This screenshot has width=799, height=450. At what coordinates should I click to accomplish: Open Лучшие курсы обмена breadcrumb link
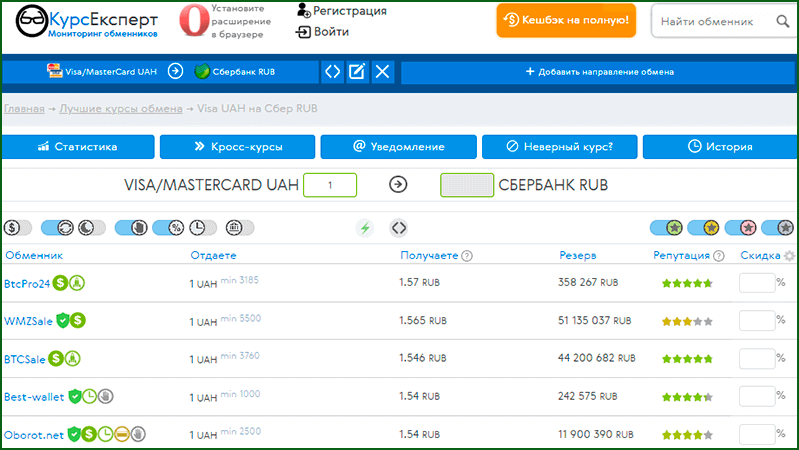coord(121,109)
